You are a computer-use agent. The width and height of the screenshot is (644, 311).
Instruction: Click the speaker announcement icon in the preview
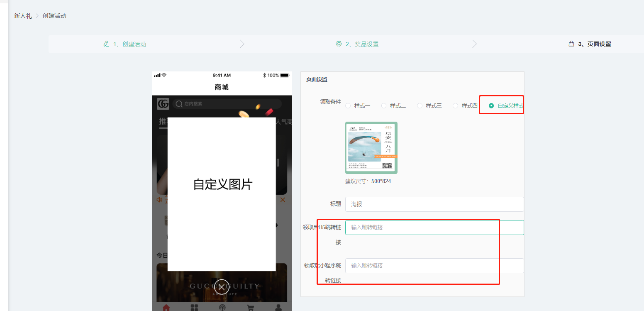point(159,200)
